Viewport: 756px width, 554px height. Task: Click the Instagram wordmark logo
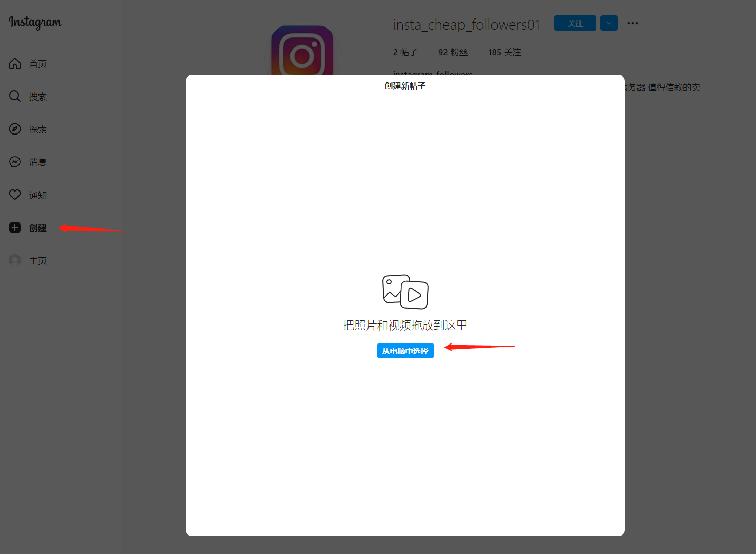click(35, 22)
